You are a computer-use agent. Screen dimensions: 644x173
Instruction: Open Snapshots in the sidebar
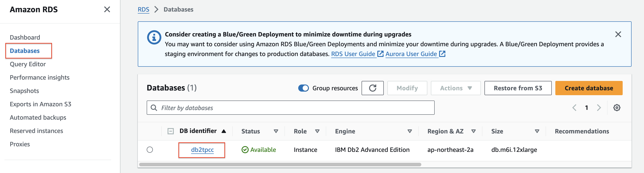24,91
